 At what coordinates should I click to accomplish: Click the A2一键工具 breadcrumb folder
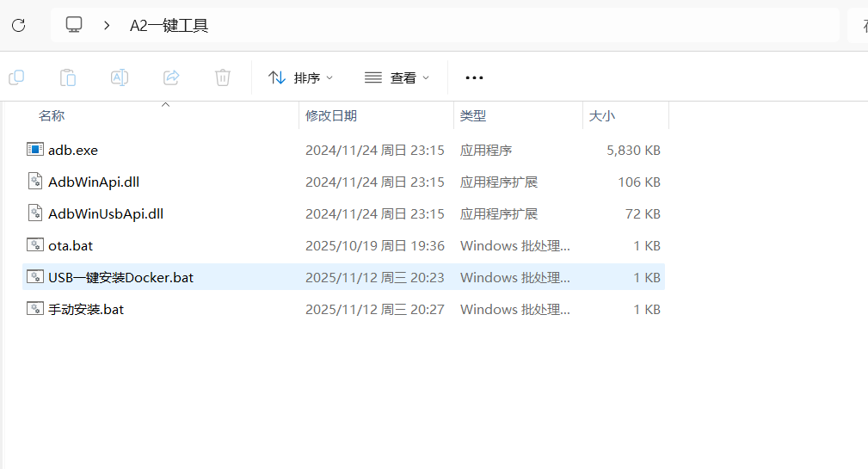[x=169, y=26]
